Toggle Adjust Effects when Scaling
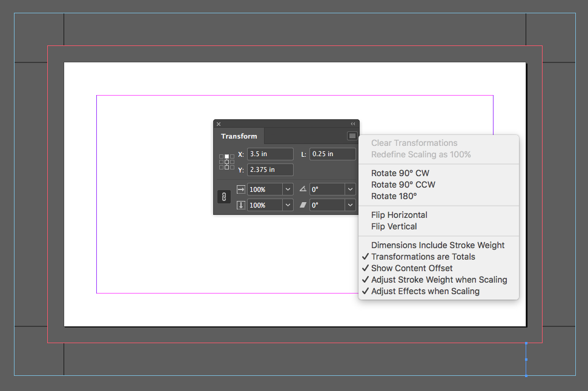The image size is (588, 391). click(425, 291)
